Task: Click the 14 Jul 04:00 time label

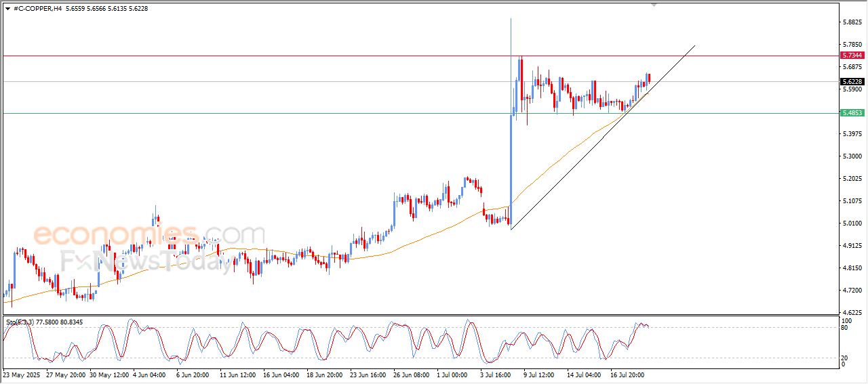Action: click(x=585, y=375)
